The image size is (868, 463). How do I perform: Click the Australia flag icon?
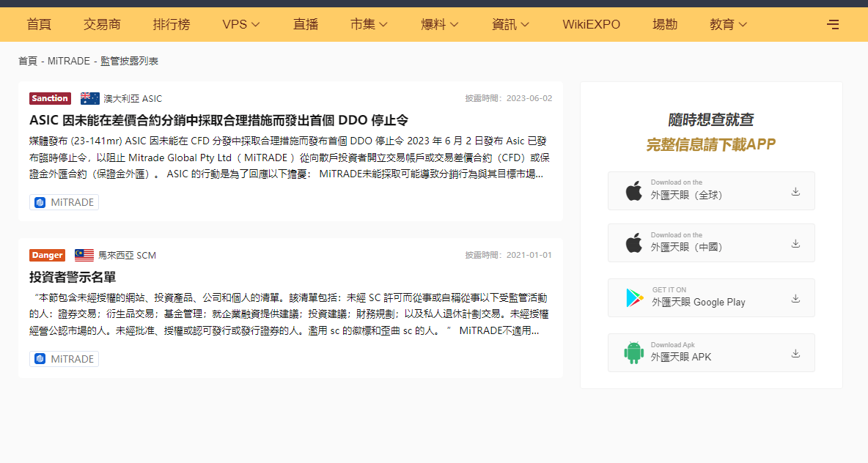[89, 98]
